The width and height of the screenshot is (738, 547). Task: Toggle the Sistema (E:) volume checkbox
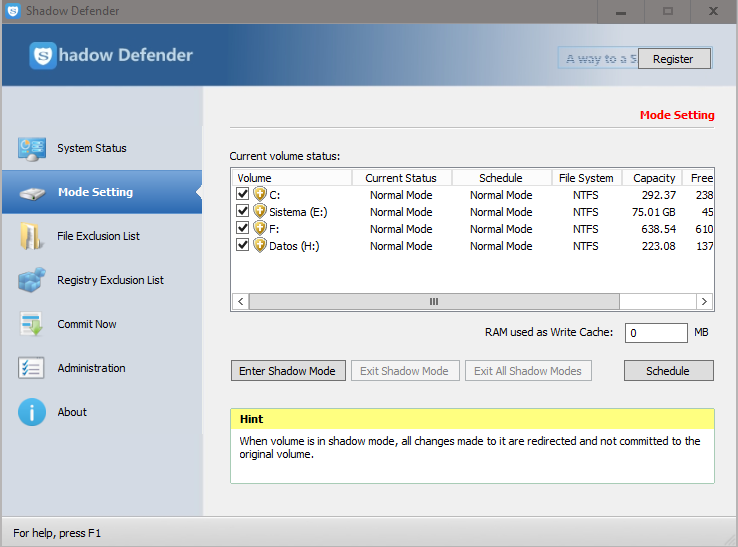[x=242, y=212]
